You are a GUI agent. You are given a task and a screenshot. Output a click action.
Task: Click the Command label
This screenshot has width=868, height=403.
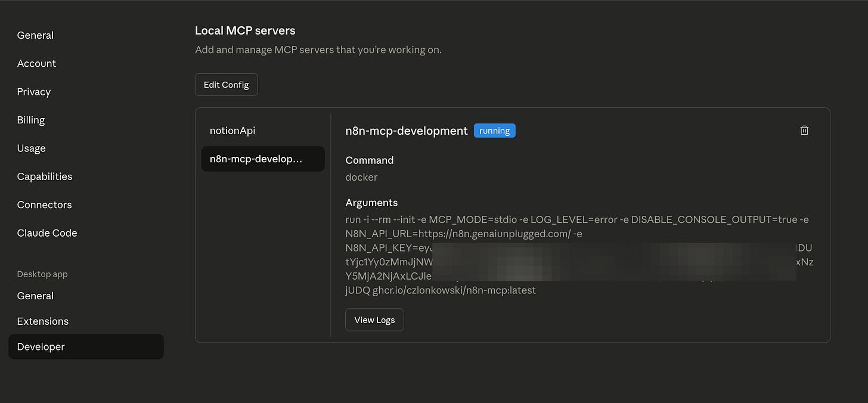[370, 160]
